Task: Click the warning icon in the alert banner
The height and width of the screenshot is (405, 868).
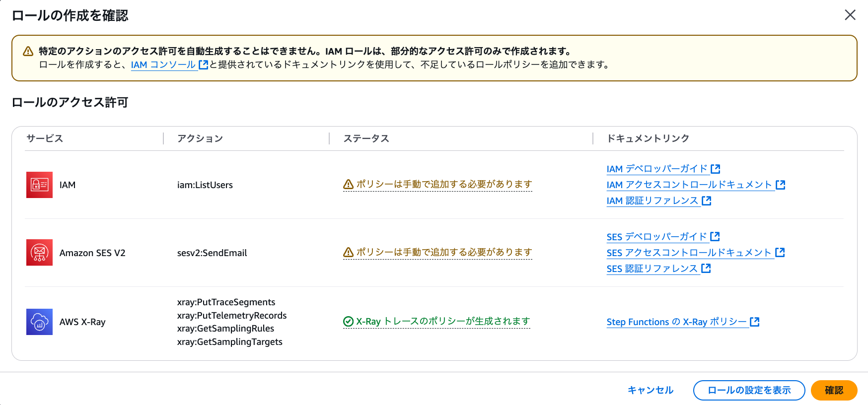Action: pyautogui.click(x=28, y=51)
